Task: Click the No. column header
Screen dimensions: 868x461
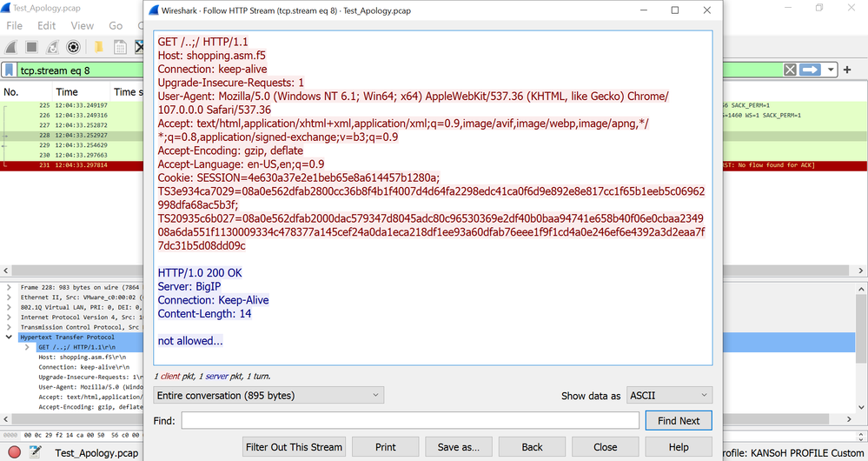Action: click(x=26, y=92)
